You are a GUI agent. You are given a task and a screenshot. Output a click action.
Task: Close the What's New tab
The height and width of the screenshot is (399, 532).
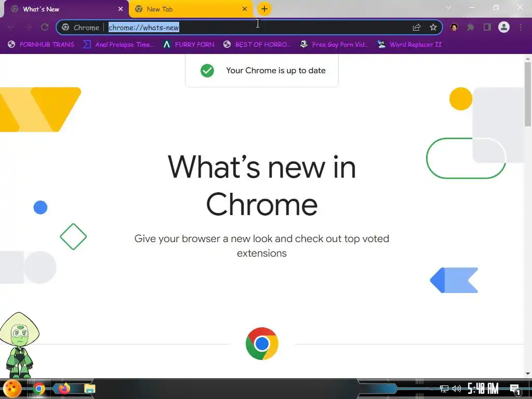click(x=121, y=9)
